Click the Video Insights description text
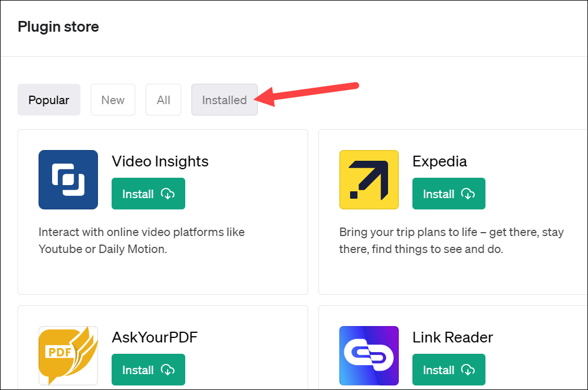588x390 pixels. pos(142,240)
